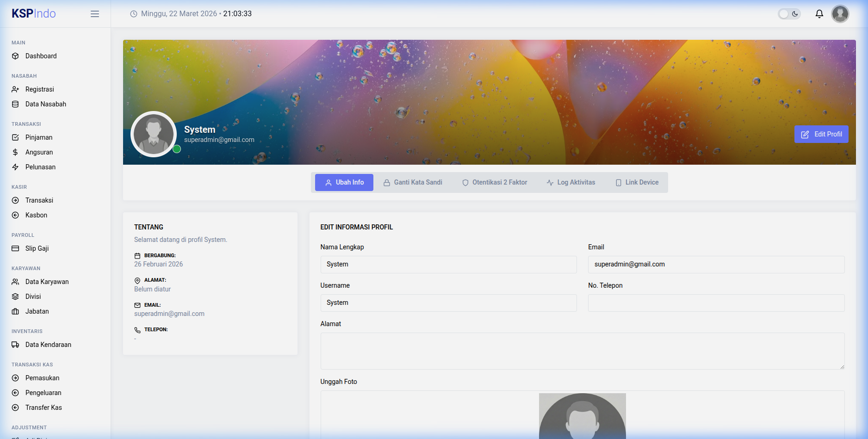Image resolution: width=868 pixels, height=439 pixels.
Task: Click the No. Telepon input field
Action: pos(716,303)
